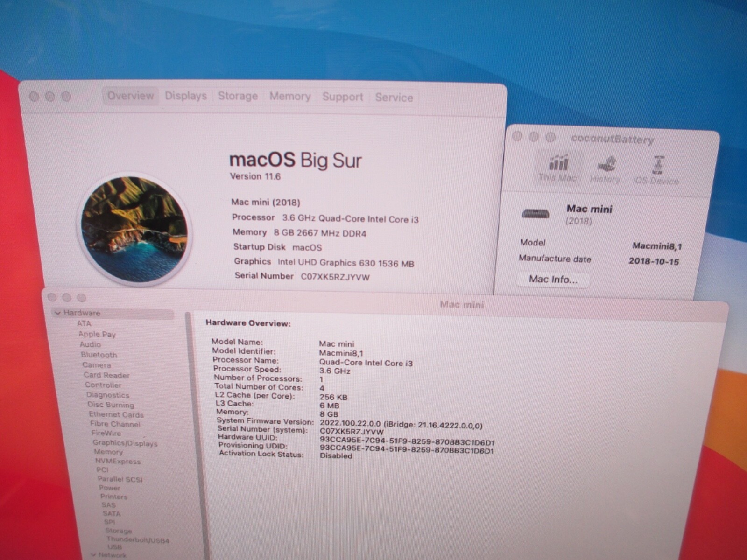Switch to the Service tab
This screenshot has height=560, width=747.
(x=394, y=97)
